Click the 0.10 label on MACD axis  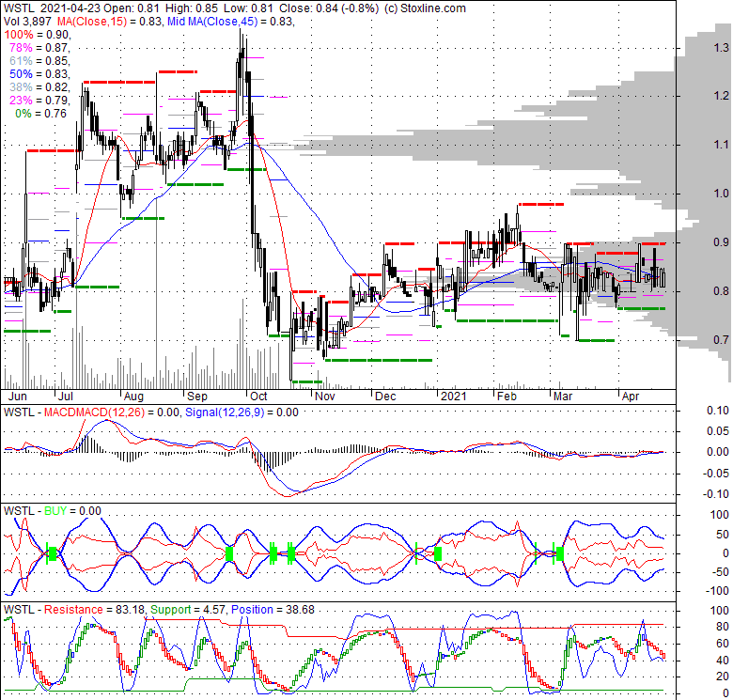[718, 411]
